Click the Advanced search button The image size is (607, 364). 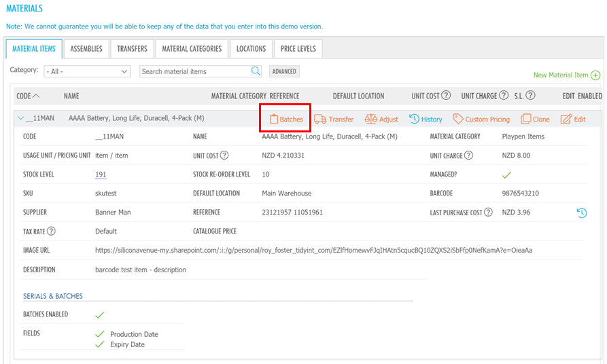click(284, 71)
